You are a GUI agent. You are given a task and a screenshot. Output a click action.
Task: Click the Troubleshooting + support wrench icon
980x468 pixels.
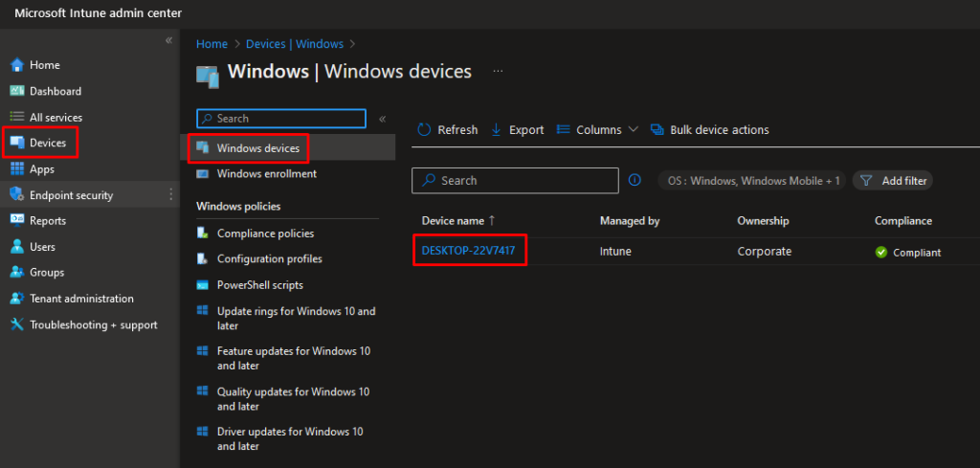click(x=17, y=324)
